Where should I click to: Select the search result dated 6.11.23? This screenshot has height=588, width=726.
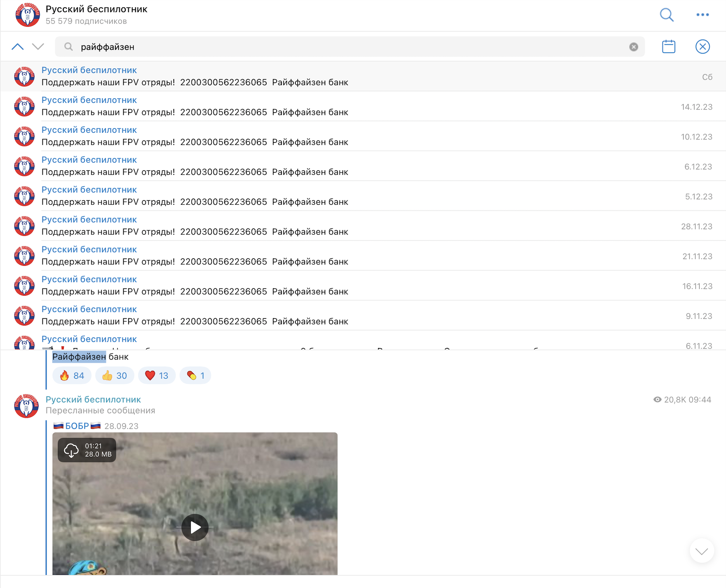[x=363, y=341]
